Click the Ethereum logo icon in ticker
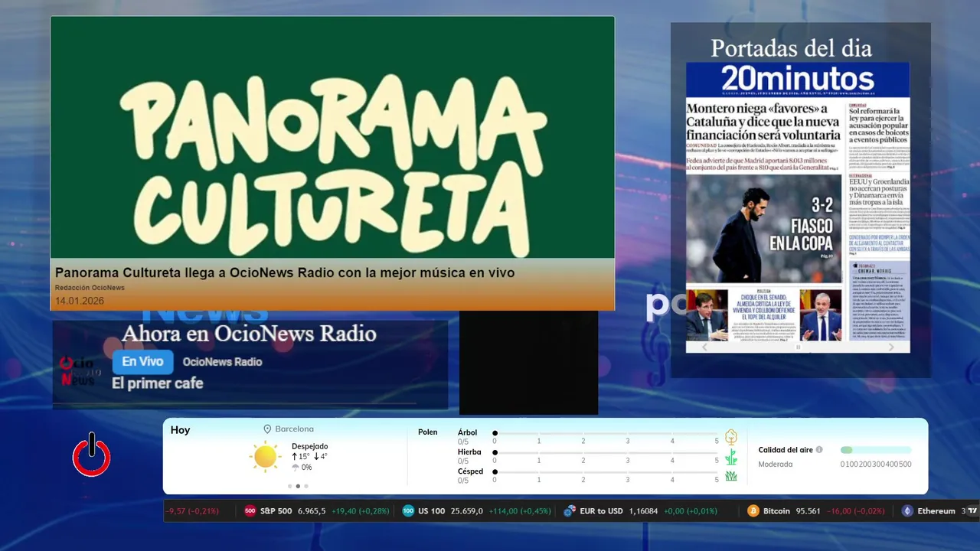Screen dimensions: 980x551 click(907, 511)
